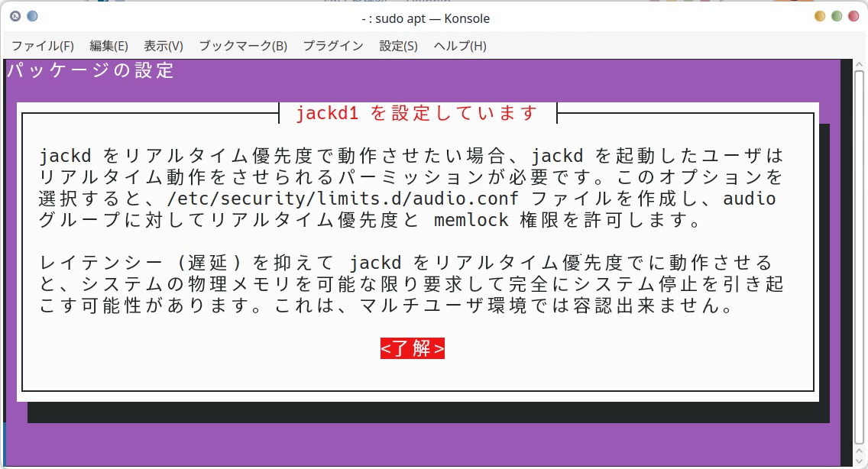The image size is (868, 469).
Task: Open the ブックマーク(B) menu
Action: pyautogui.click(x=243, y=46)
